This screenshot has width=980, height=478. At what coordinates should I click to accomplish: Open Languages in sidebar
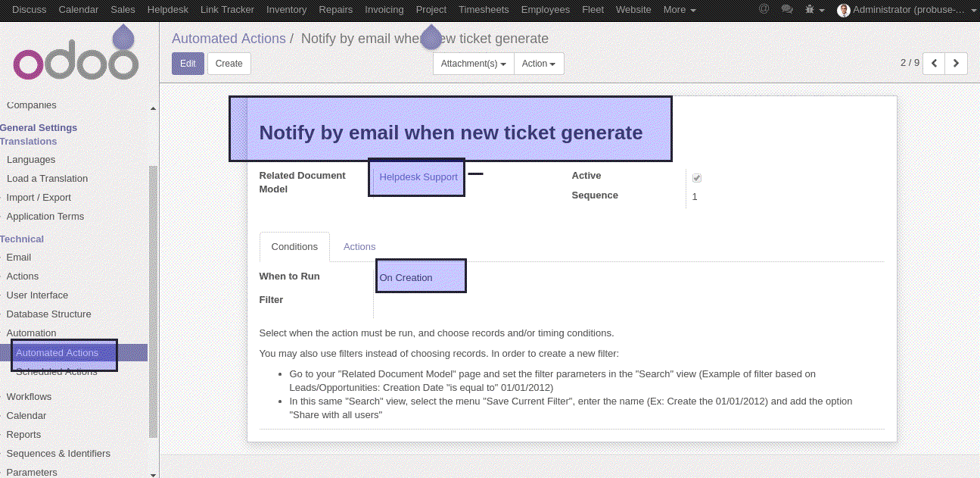click(x=31, y=160)
